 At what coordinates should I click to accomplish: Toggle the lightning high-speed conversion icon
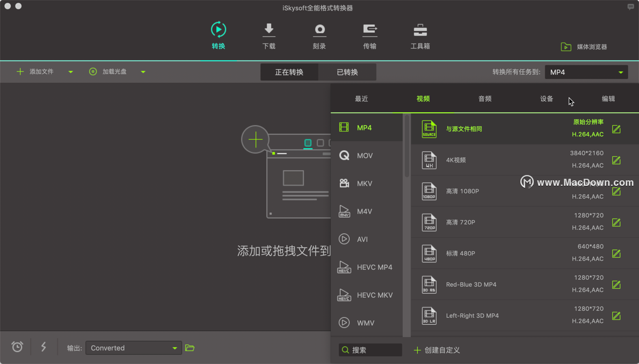pos(43,347)
